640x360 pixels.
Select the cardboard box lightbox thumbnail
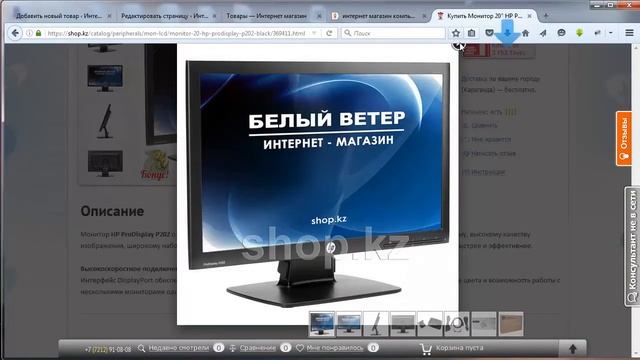coord(511,324)
